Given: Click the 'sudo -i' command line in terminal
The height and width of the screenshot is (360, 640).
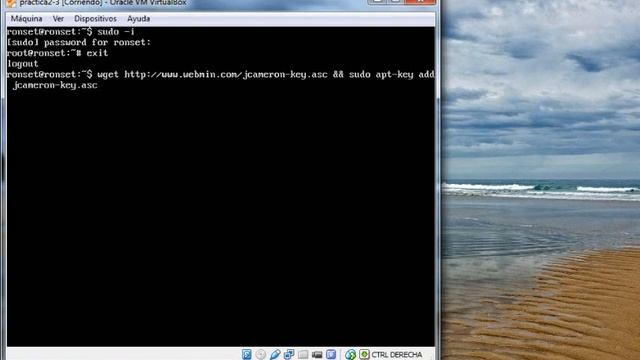Looking at the screenshot, I should (x=71, y=32).
